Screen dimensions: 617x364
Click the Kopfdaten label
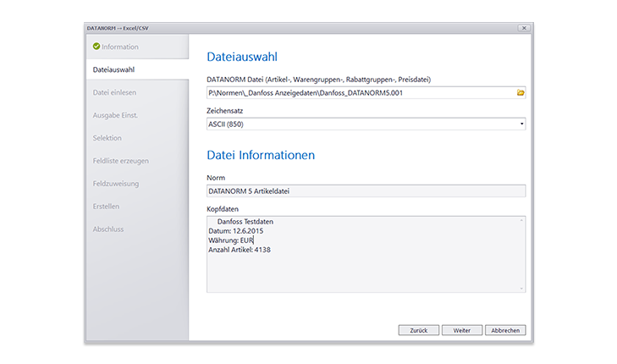[x=223, y=209]
